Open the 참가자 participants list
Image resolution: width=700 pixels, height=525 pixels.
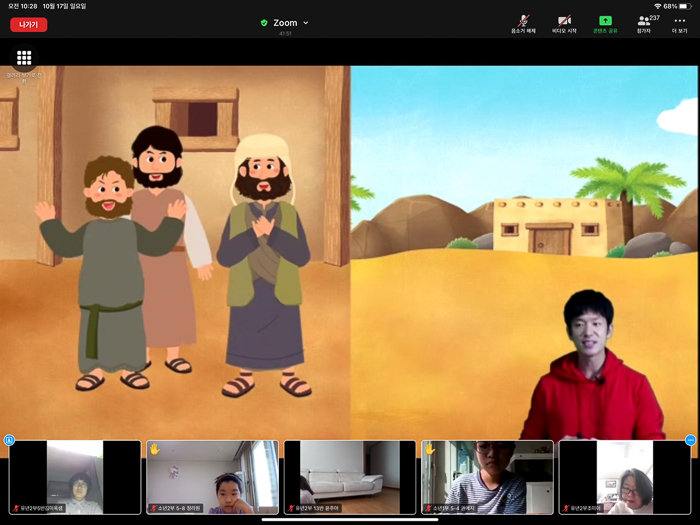coord(646,24)
